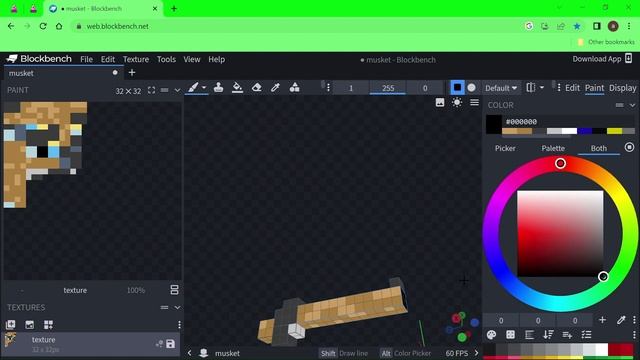Viewport: 640px width, 360px height.
Task: Click the generate palette grid icon
Action: pos(510,335)
